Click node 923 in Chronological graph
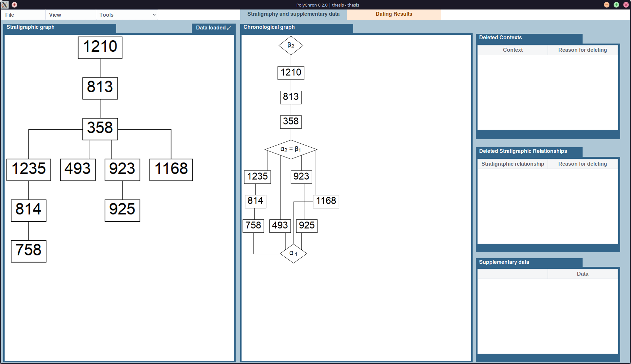The width and height of the screenshot is (631, 364). pos(301,177)
